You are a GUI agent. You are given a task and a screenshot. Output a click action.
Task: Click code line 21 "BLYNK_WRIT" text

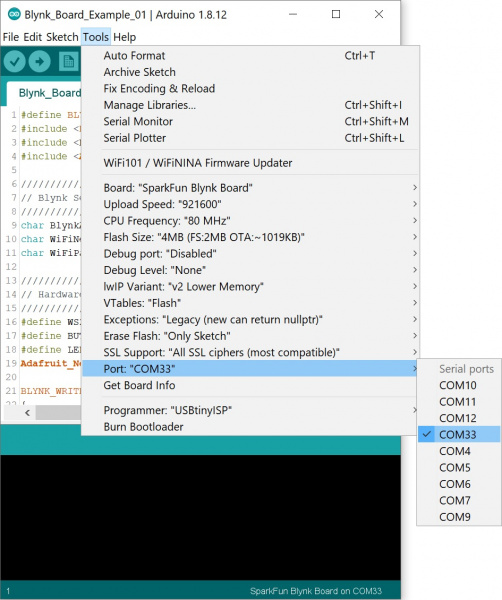[51, 391]
